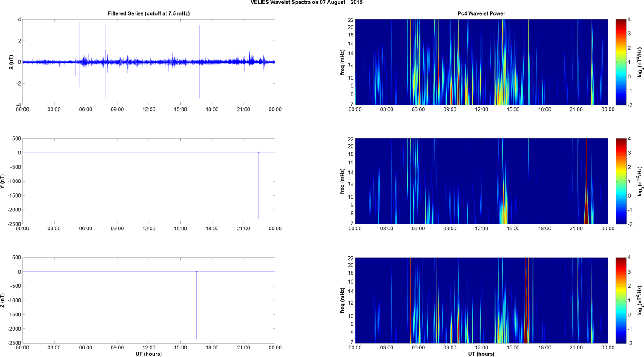Click the Z (nT) axis label
This screenshot has width=644, height=357.
3,300
